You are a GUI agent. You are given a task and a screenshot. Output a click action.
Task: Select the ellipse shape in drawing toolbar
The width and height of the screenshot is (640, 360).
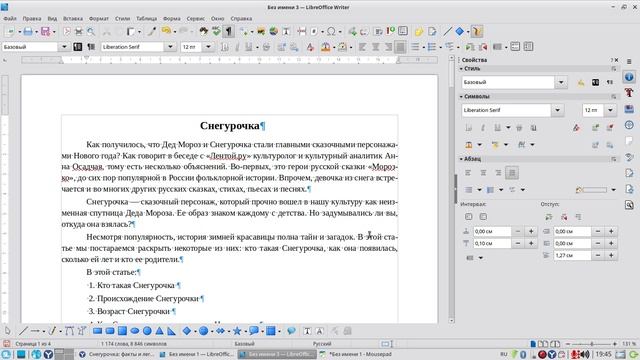tap(135, 331)
